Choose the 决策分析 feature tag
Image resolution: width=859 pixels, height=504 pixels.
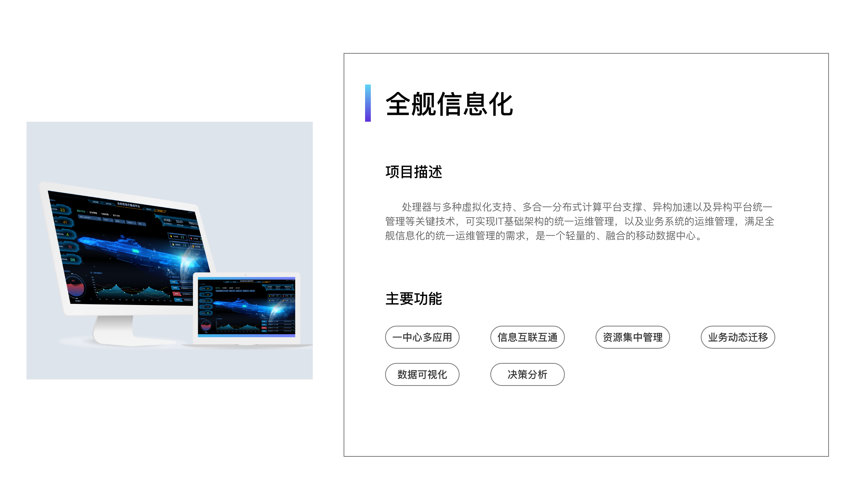tap(527, 374)
